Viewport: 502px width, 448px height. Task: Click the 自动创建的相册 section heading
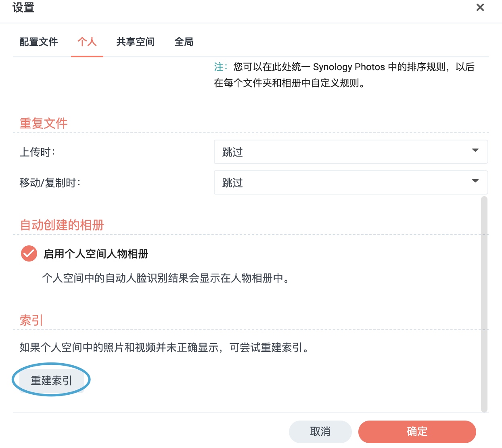coord(62,225)
